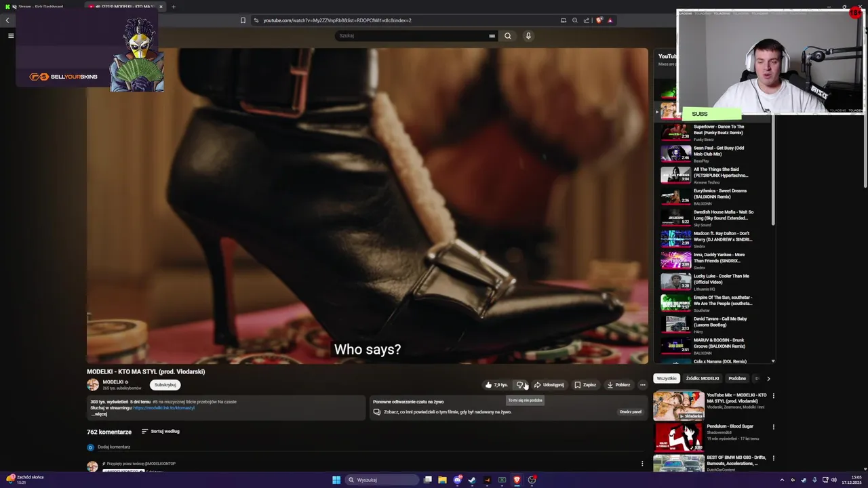Open chat replay with Otwórz panel
Image resolution: width=868 pixels, height=488 pixels.
630,412
